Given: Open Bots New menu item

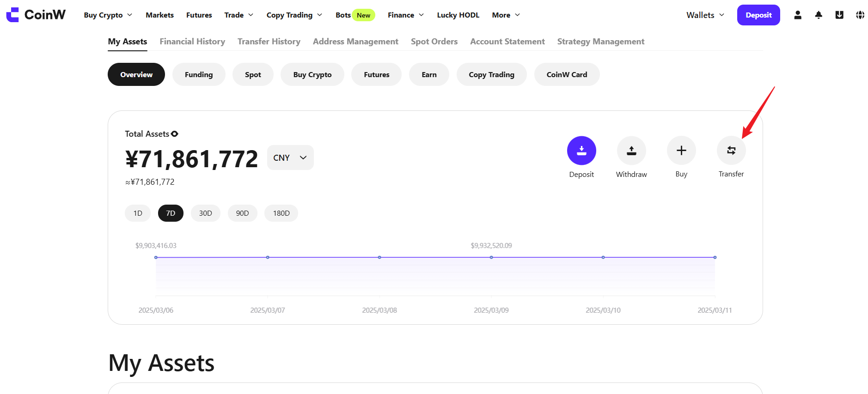Looking at the screenshot, I should tap(355, 15).
